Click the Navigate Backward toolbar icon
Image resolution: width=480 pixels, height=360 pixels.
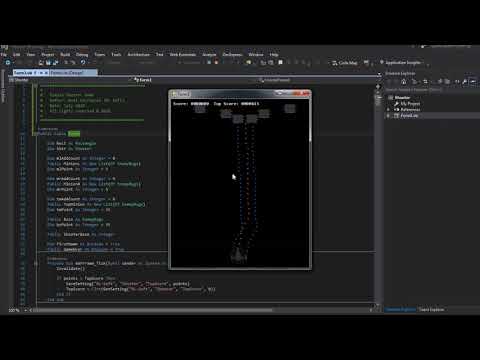tap(8, 62)
